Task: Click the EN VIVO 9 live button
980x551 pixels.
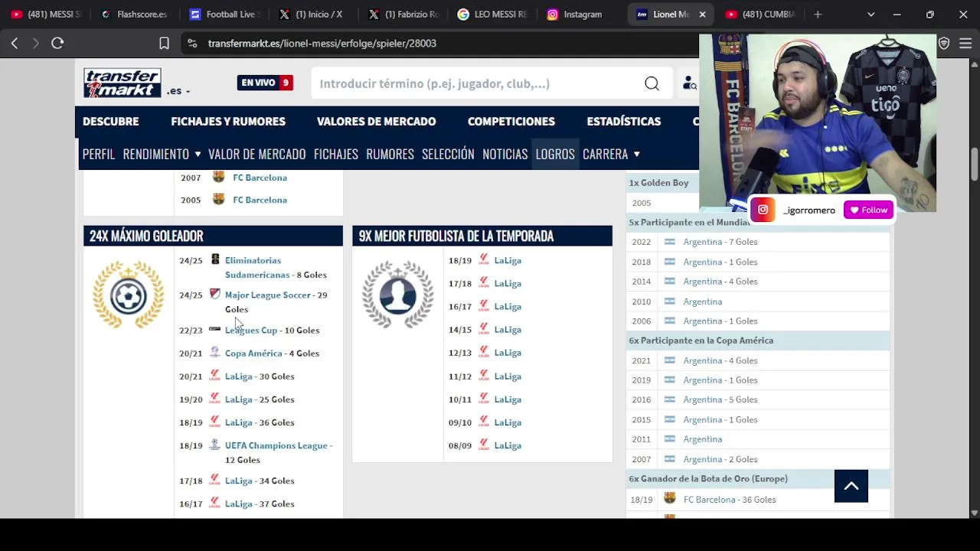Action: click(265, 83)
